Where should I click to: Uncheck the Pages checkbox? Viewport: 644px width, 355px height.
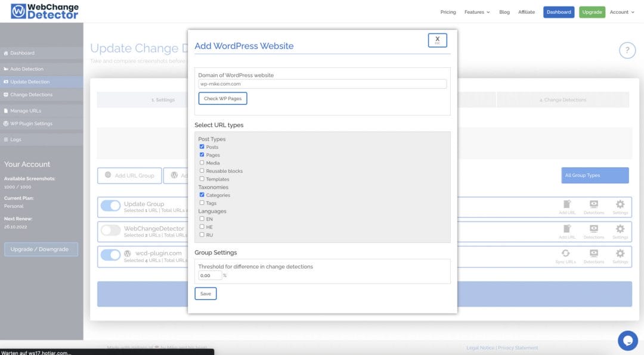(202, 155)
